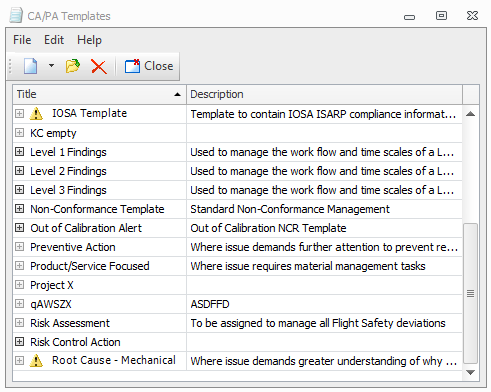Expand the Level 2 Findings row
Viewport: 491px width, 392px height.
(20, 171)
